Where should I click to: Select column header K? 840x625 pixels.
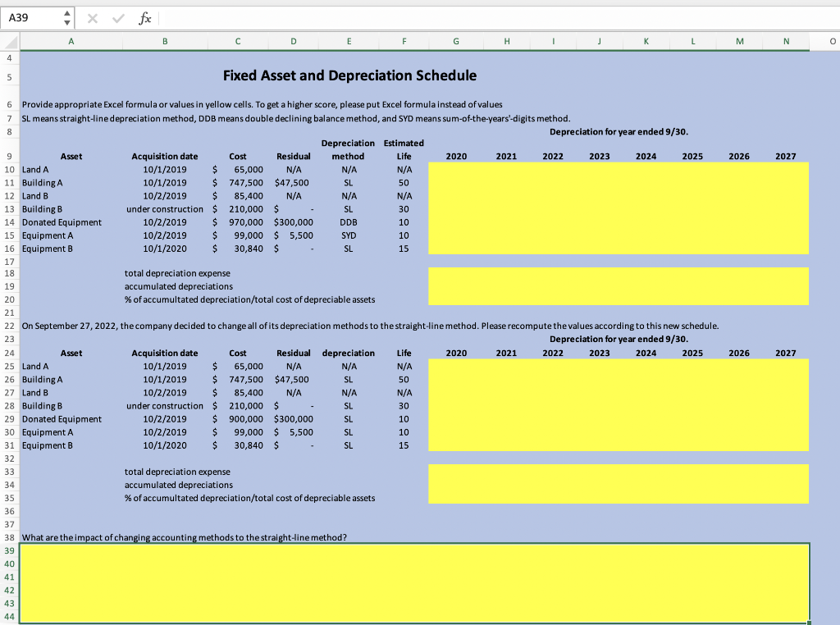tap(646, 42)
